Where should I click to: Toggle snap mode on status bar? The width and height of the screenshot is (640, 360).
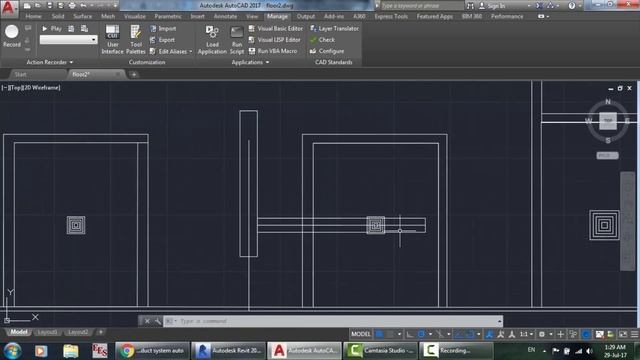(x=390, y=334)
